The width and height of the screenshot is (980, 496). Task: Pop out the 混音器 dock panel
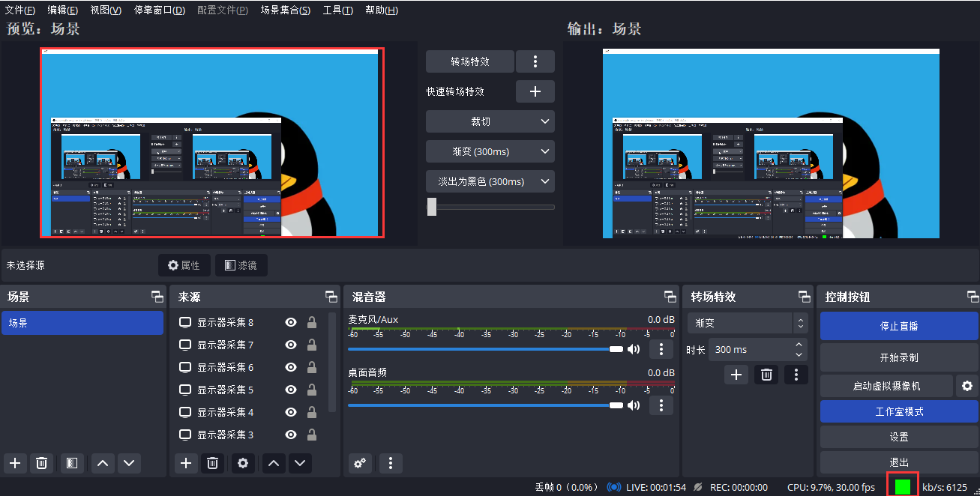coord(670,297)
